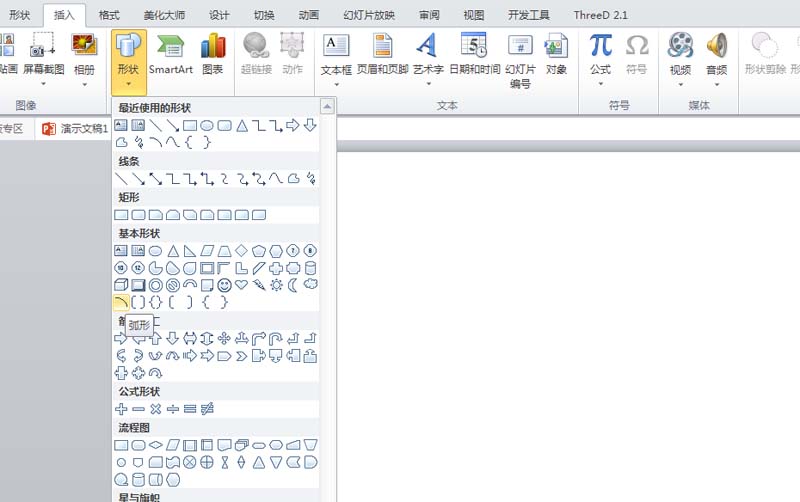Select the freeform shape in 线条 section
This screenshot has height=502, width=800.
(293, 179)
